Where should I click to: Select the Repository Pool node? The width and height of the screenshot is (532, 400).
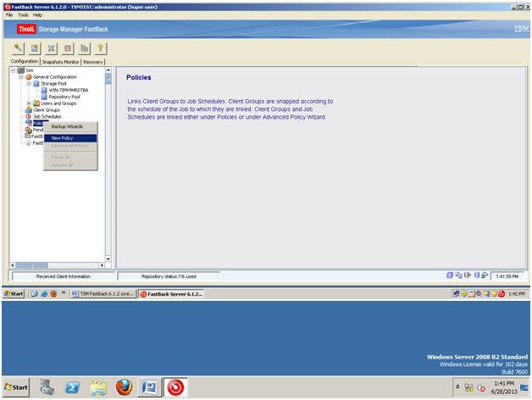[64, 97]
